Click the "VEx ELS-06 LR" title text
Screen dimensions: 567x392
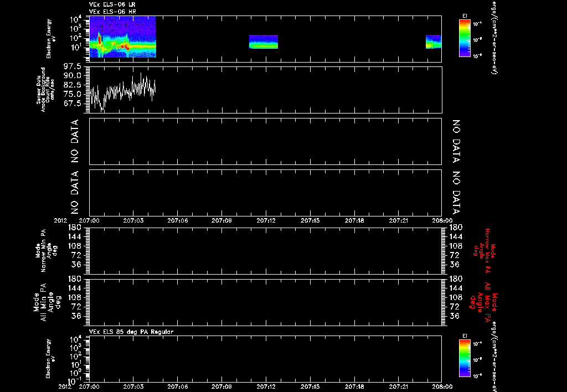[x=112, y=4]
